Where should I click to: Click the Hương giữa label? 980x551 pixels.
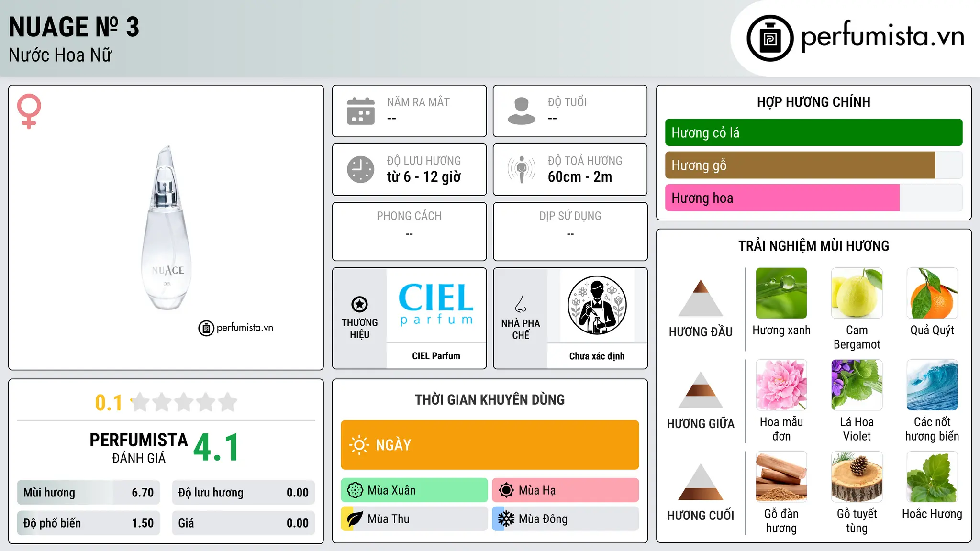(x=701, y=424)
